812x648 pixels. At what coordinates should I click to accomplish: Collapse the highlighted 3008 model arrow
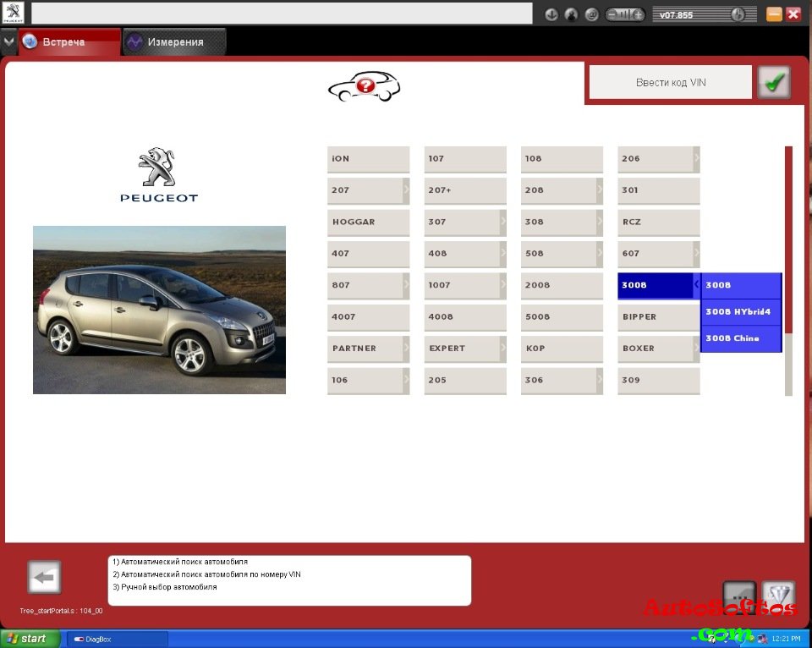pos(696,285)
